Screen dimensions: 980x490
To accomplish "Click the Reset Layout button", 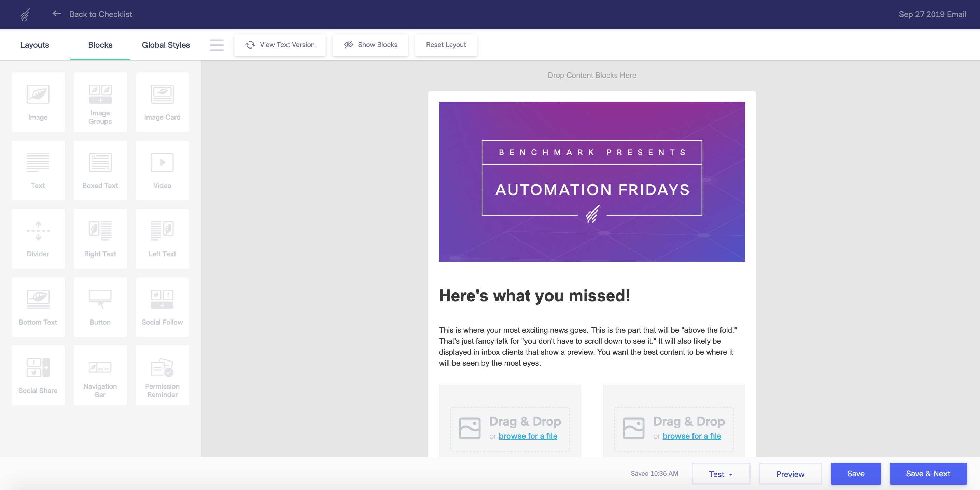I will (x=446, y=45).
